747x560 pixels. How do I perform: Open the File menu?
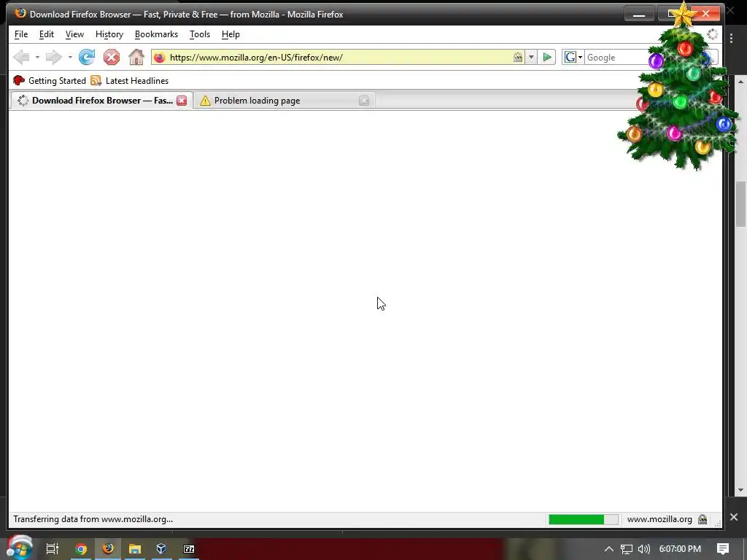21,34
